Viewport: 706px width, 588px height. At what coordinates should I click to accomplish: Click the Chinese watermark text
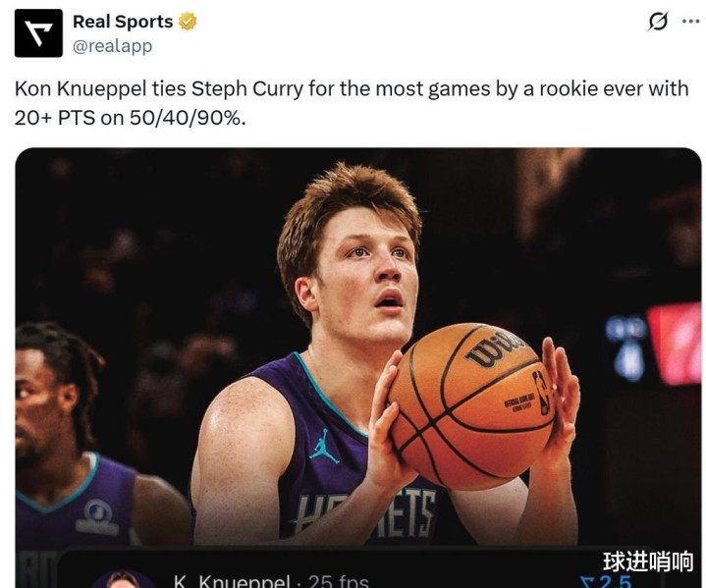(648, 561)
